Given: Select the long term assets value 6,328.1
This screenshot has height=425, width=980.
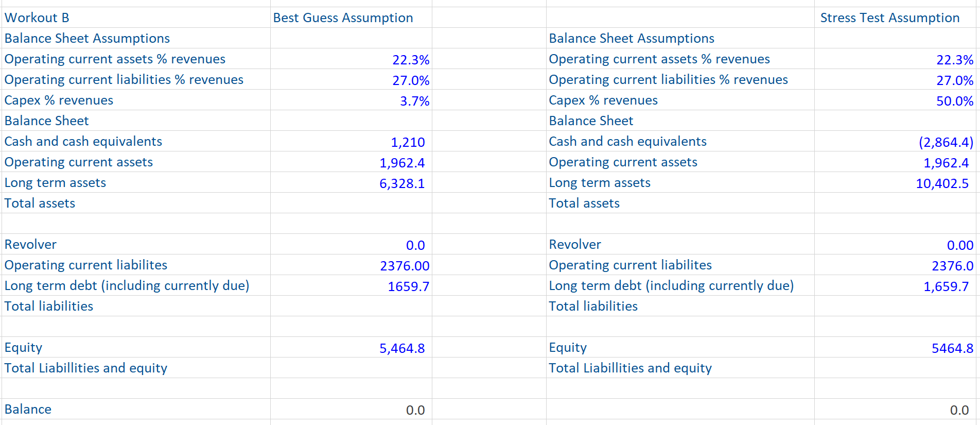Looking at the screenshot, I should 402,183.
